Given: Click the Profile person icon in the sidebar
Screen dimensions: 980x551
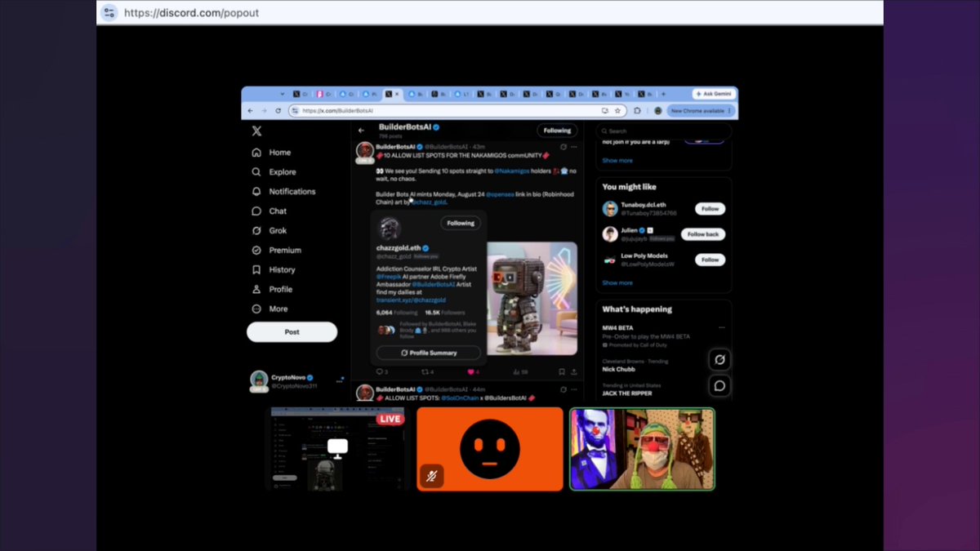Looking at the screenshot, I should [x=256, y=290].
